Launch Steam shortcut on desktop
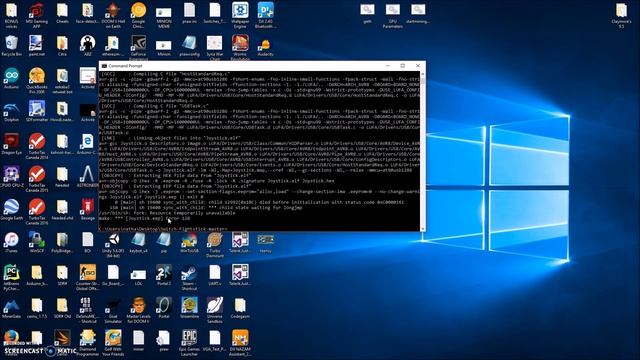This screenshot has height=360, width=640. (189, 278)
